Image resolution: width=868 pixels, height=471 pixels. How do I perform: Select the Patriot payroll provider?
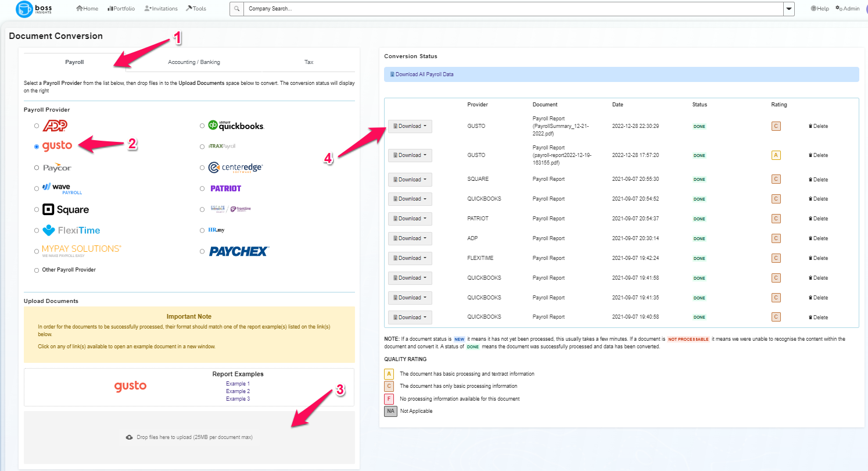point(202,188)
